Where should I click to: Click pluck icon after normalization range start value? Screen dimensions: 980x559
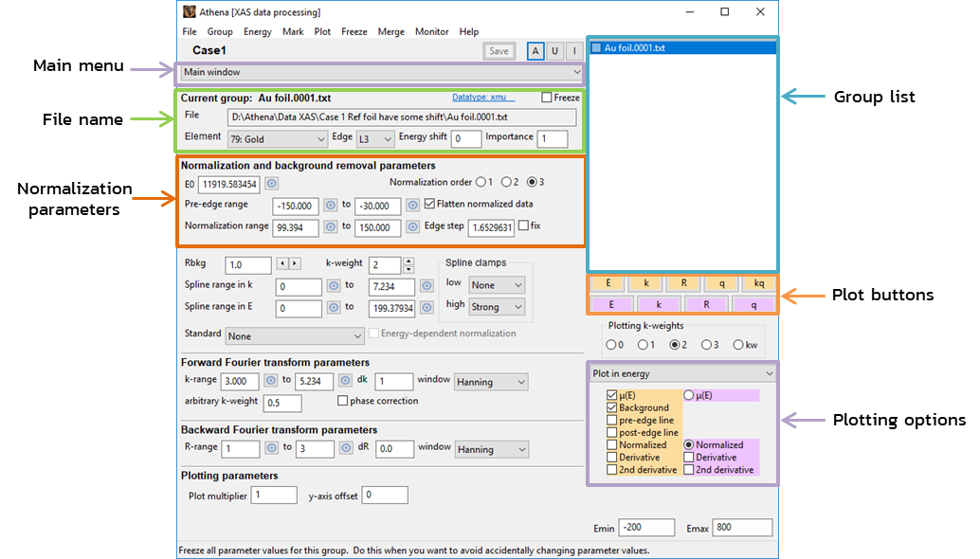[x=330, y=226]
